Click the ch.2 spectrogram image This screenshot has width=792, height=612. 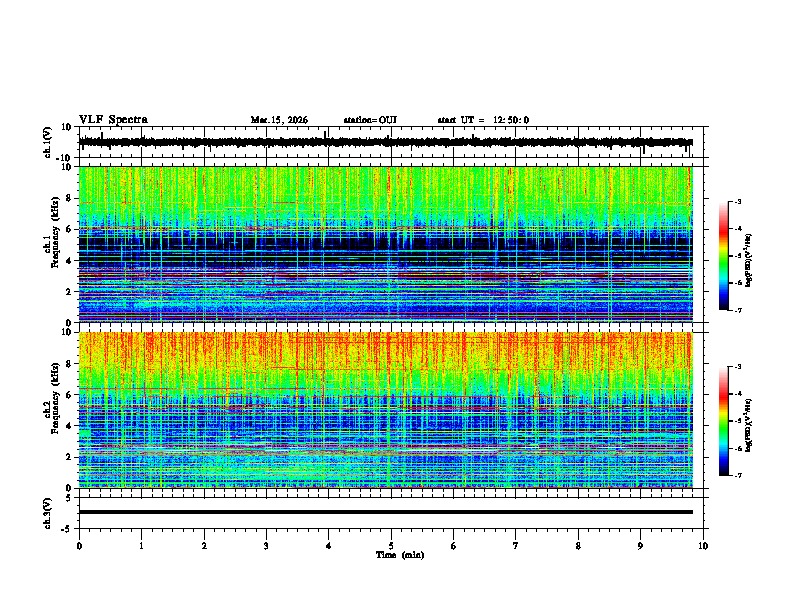pyautogui.click(x=385, y=410)
